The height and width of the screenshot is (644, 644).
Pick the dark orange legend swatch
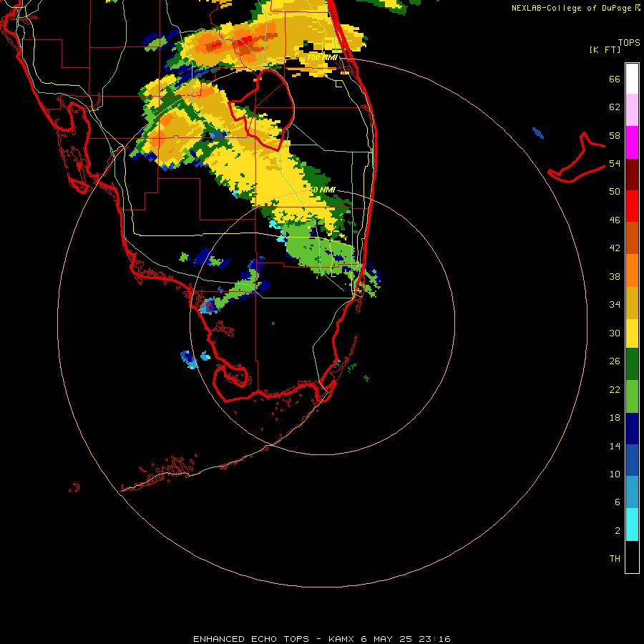(x=632, y=238)
